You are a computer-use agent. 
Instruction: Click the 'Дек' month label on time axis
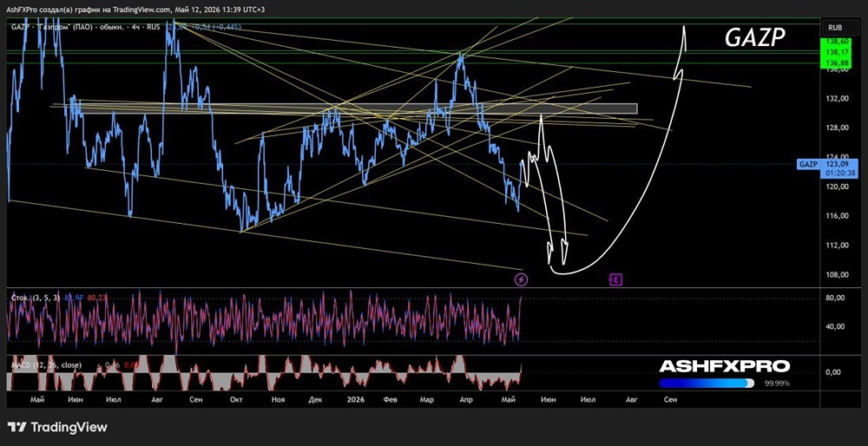pos(315,398)
